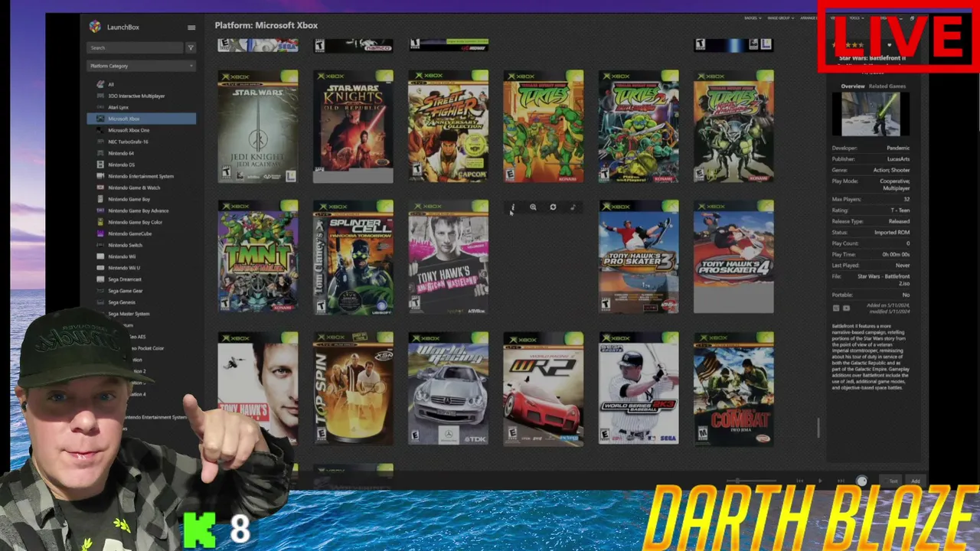Select the Jedi Knight Jedi Academy cover
980x551 pixels.
(258, 127)
